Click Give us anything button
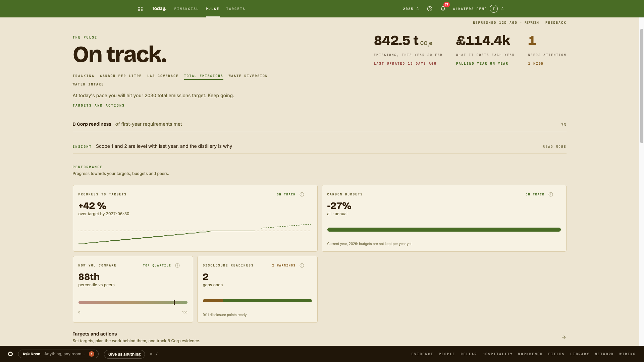 (124, 354)
